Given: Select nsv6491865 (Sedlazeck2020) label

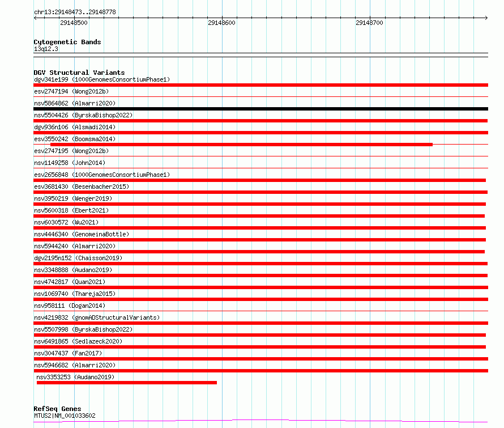Looking at the screenshot, I should tap(78, 341).
